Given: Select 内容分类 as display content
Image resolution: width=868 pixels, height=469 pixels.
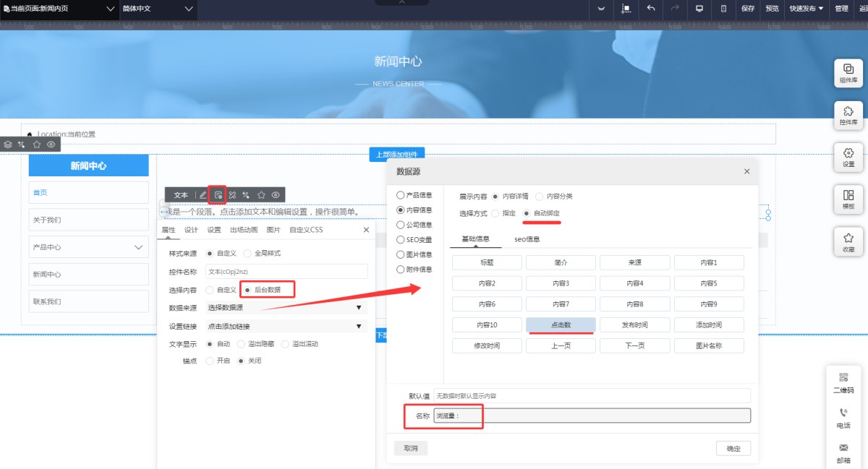Looking at the screenshot, I should (540, 196).
